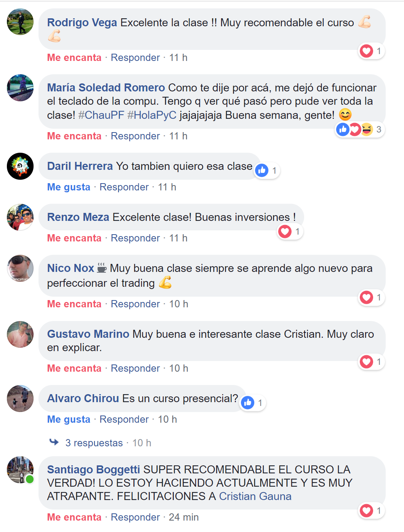Click heart reaction on Renzo Meza's comment
This screenshot has width=404, height=532.
tap(285, 232)
